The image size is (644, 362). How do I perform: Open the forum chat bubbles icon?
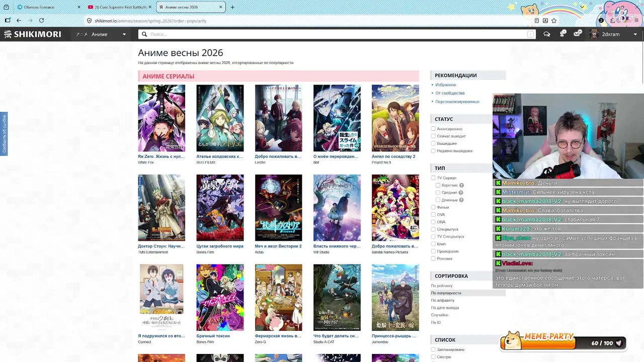point(547,34)
